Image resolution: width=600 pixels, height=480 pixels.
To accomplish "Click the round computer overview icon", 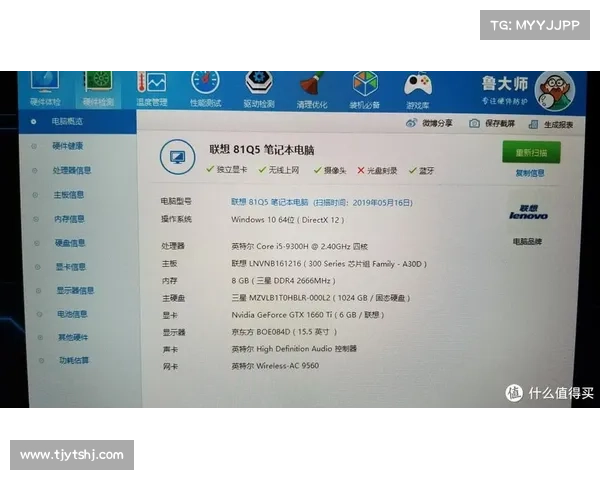I will (x=177, y=157).
